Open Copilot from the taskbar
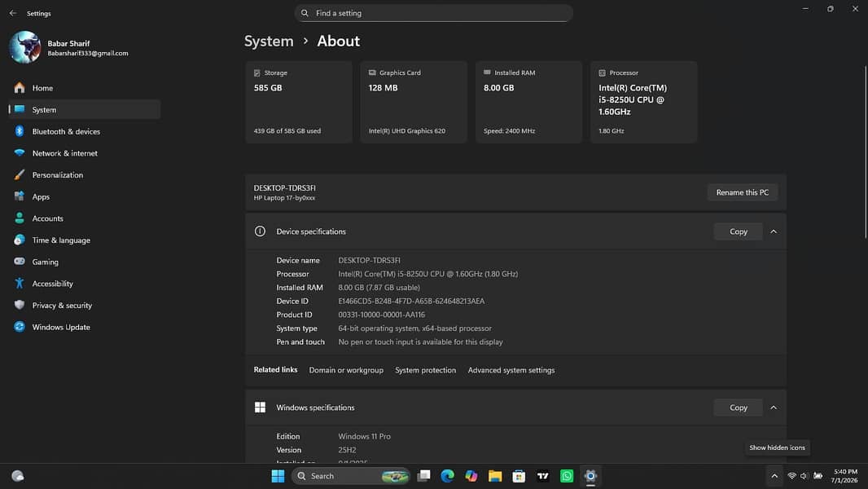 (471, 476)
